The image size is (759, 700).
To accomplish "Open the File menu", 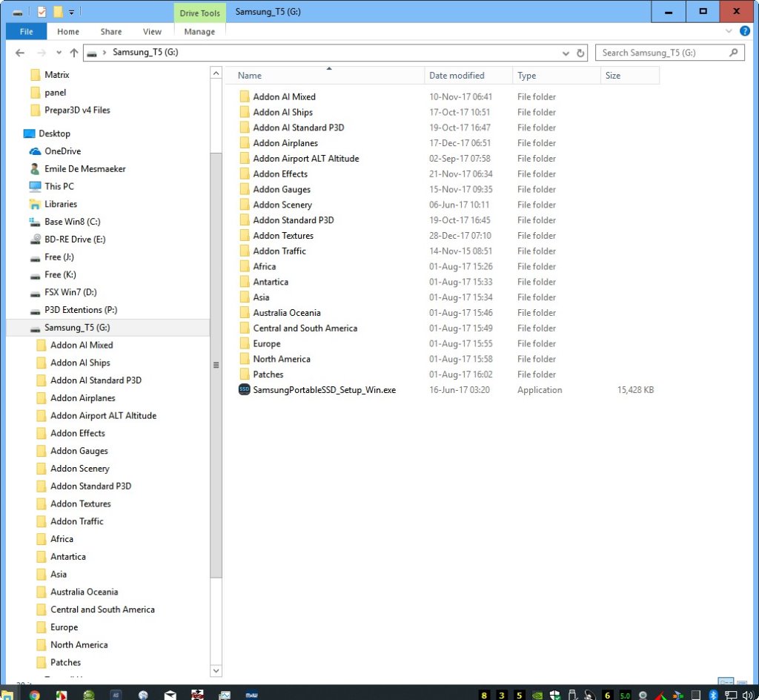I will pos(26,32).
